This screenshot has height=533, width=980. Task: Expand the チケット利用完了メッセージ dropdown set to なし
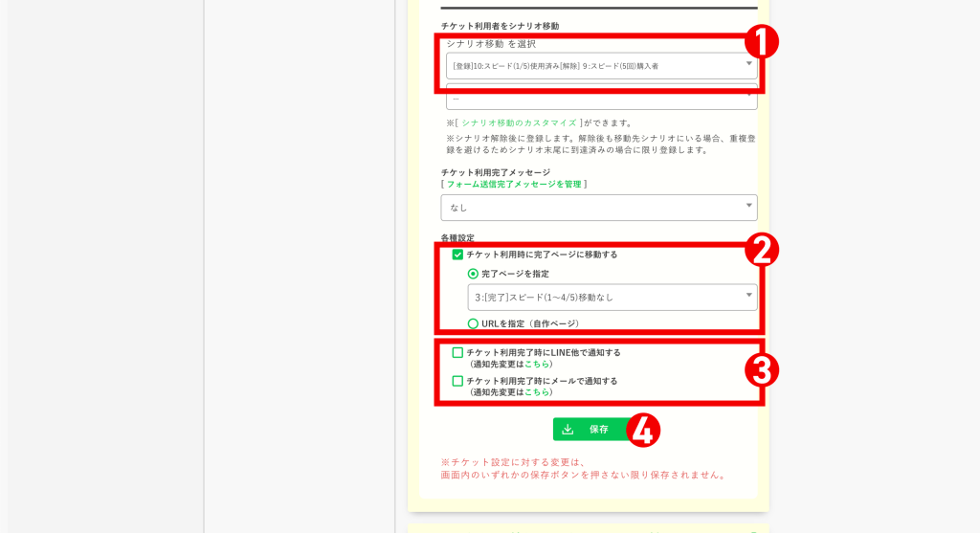point(599,208)
